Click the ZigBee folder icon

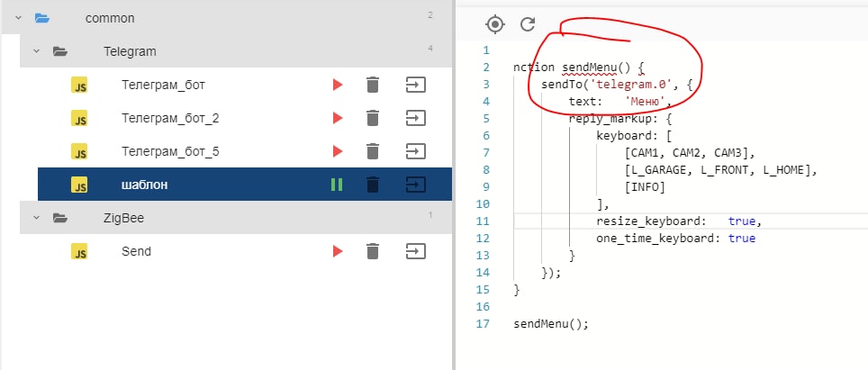click(59, 218)
